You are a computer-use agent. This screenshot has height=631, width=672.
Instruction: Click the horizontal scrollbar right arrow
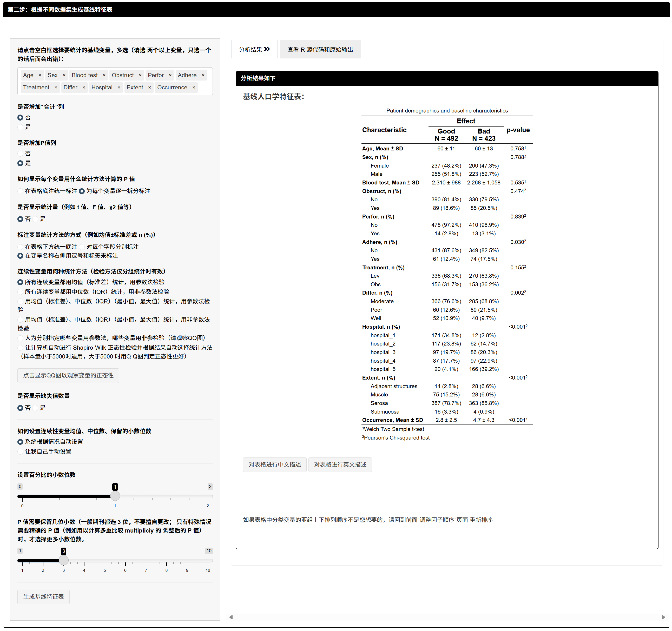pyautogui.click(x=663, y=617)
